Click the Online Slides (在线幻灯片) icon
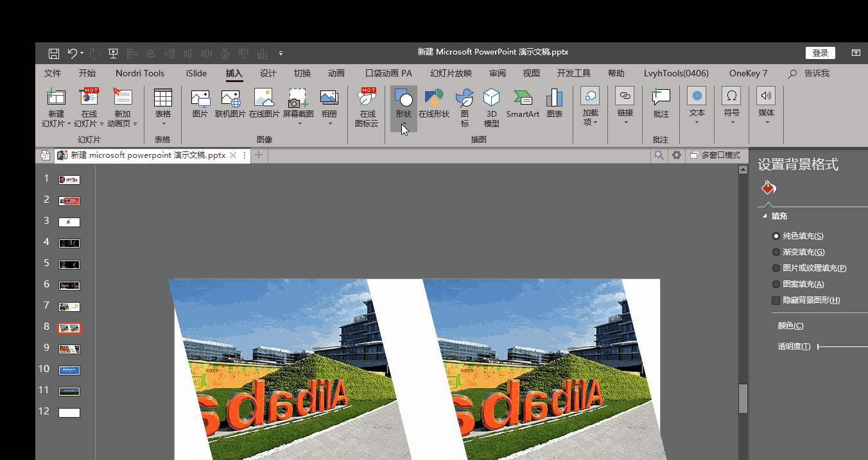This screenshot has height=460, width=868. coord(89,97)
